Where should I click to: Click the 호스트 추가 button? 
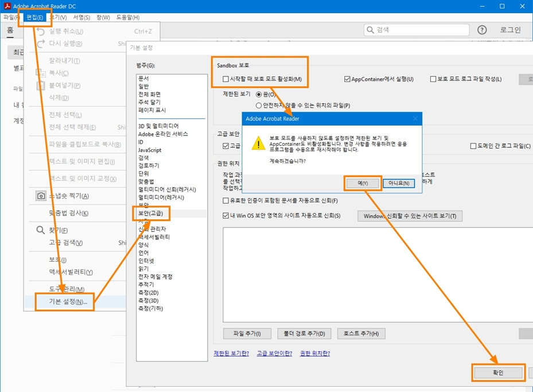point(361,333)
